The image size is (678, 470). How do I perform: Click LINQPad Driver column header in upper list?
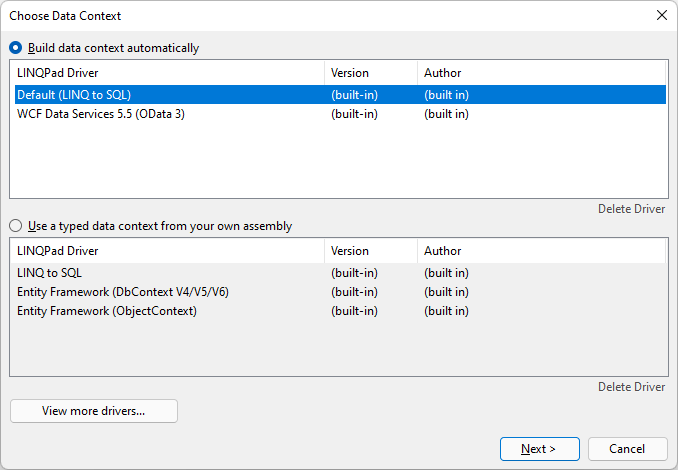coord(170,73)
